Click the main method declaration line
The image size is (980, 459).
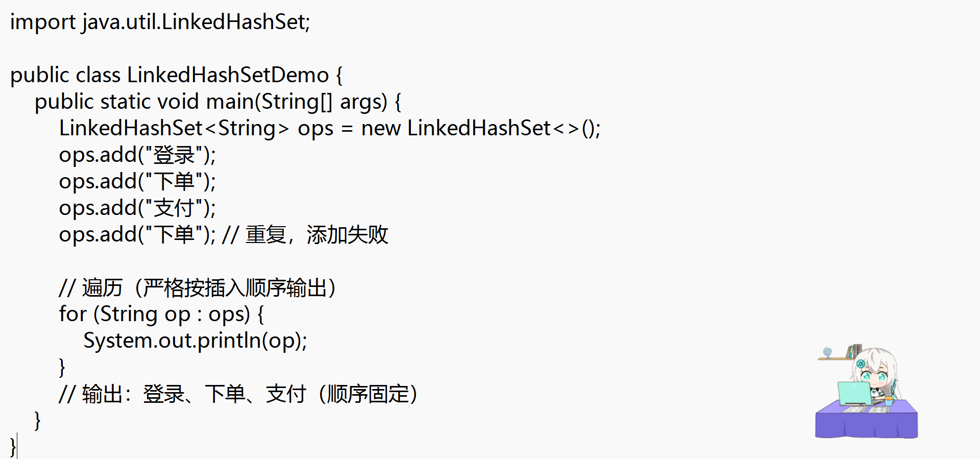pyautogui.click(x=218, y=102)
